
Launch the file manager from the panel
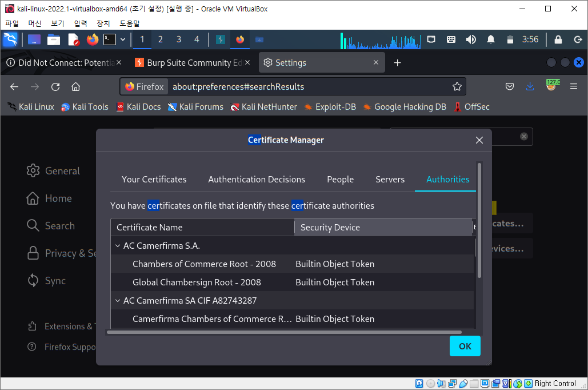coord(54,39)
